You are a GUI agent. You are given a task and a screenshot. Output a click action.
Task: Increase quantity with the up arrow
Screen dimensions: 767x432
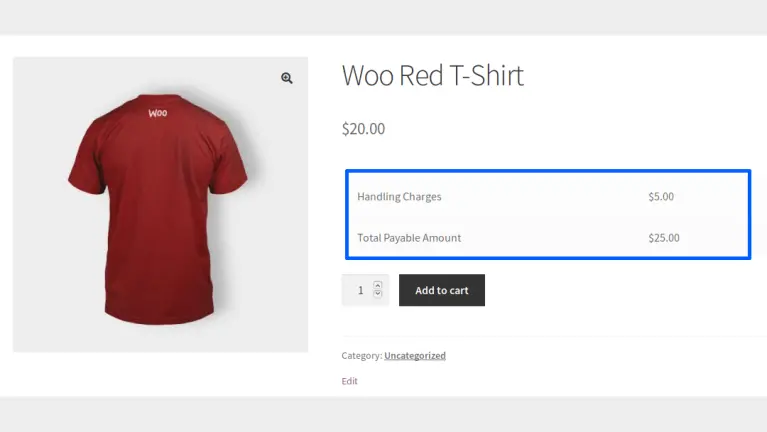click(x=378, y=285)
